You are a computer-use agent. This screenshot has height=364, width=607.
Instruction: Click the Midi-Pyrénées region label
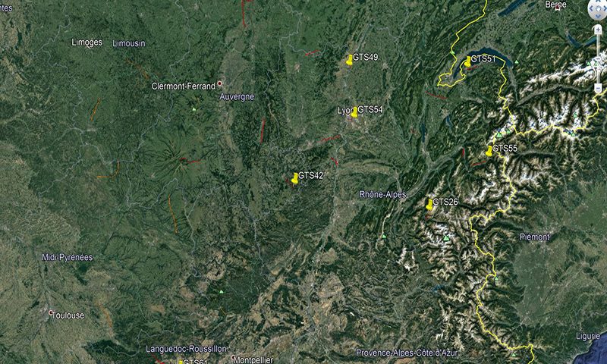(68, 257)
